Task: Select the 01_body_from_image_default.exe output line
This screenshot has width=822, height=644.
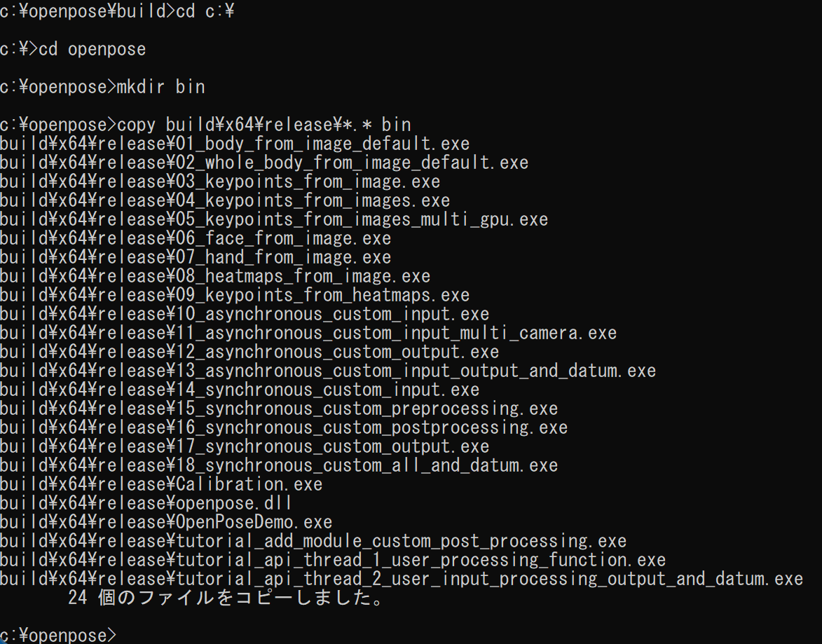Action: pyautogui.click(x=235, y=144)
